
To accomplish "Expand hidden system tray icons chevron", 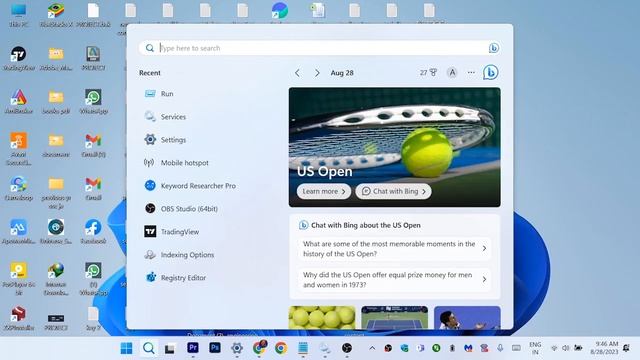I will (372, 348).
